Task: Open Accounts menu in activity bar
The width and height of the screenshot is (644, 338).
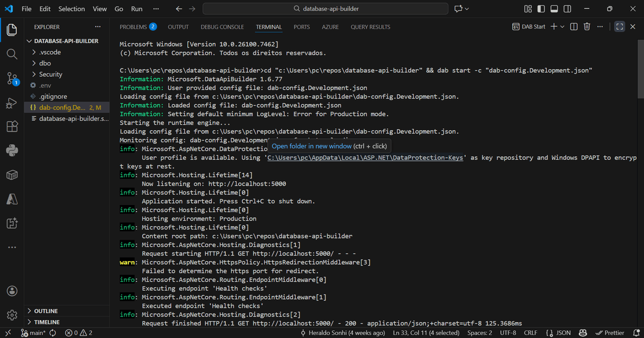Action: click(x=12, y=291)
